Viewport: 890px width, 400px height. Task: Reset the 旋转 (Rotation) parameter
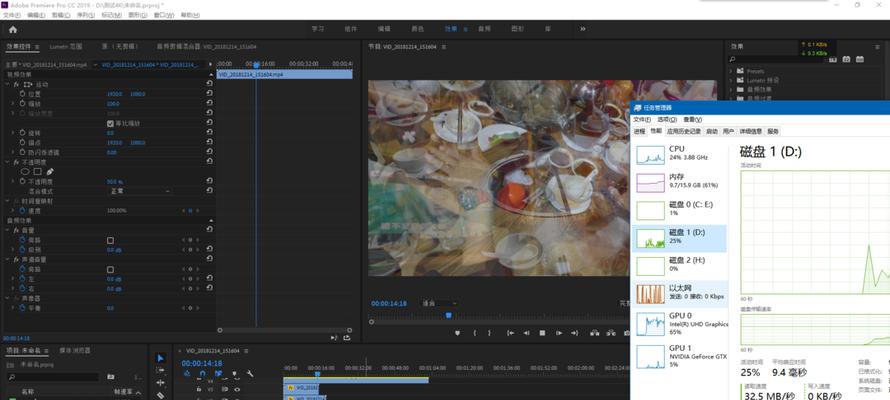[x=209, y=132]
